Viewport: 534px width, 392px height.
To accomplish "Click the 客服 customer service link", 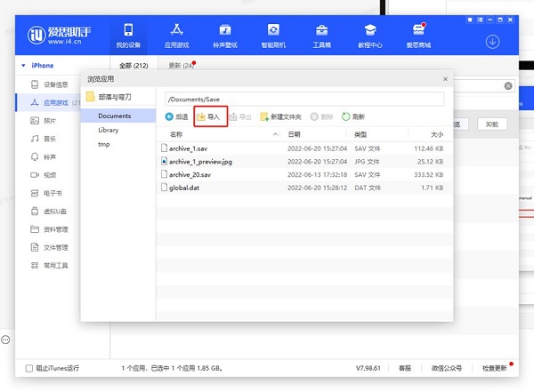I will (405, 368).
